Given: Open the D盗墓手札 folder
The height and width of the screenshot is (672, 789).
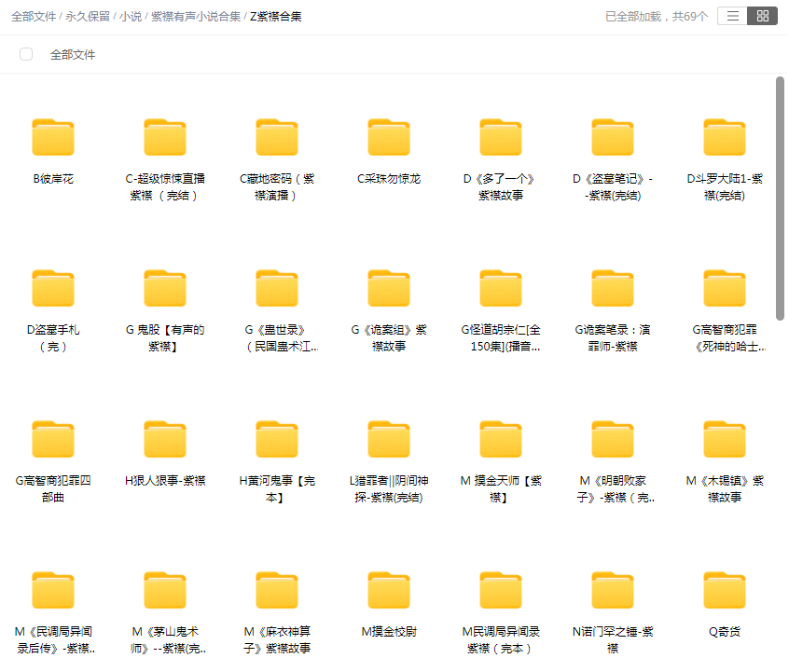Looking at the screenshot, I should click(53, 289).
